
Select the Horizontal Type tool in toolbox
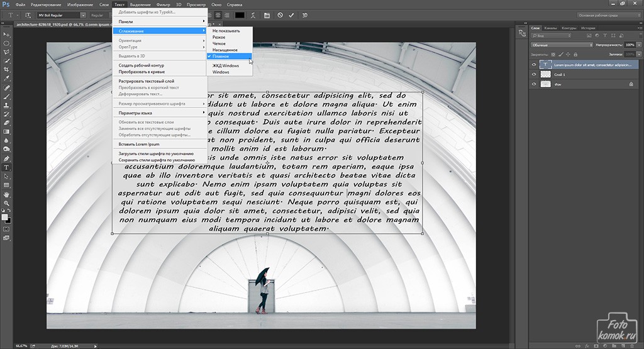(x=6, y=168)
